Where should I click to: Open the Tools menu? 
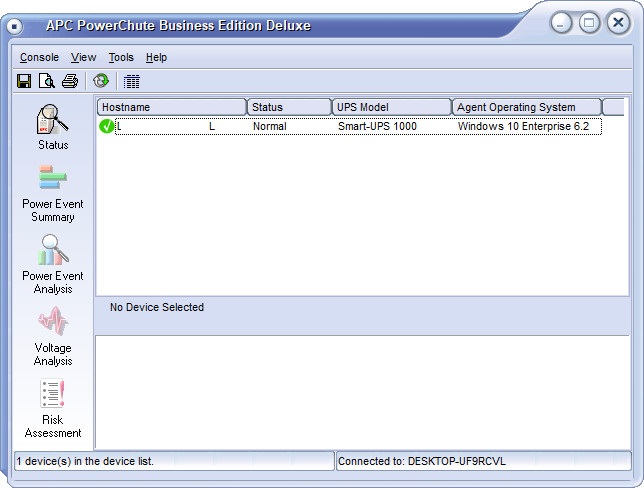121,58
